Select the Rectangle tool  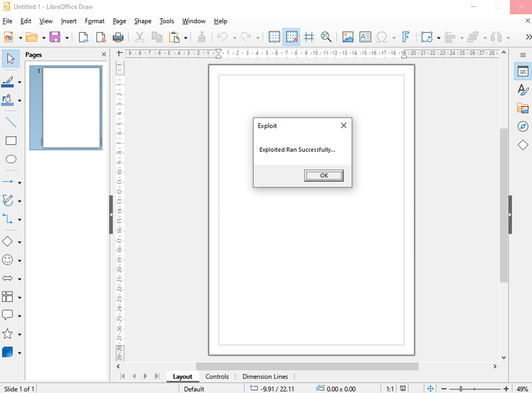click(x=11, y=141)
